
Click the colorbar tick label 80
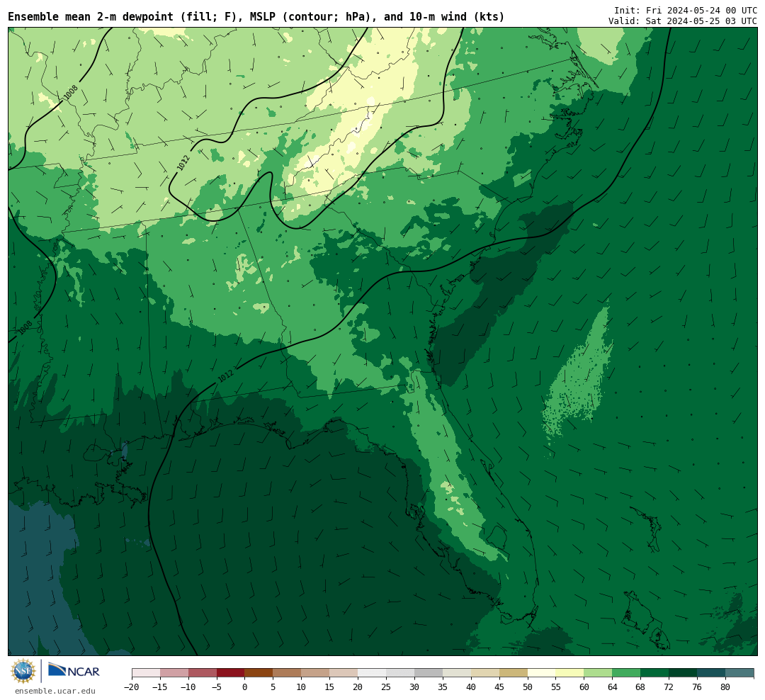(x=725, y=687)
